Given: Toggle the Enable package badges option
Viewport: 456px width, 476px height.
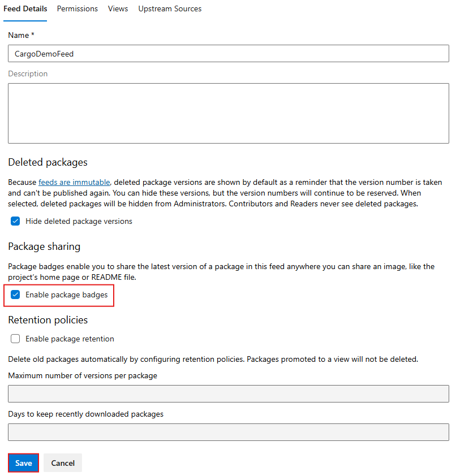Looking at the screenshot, I should [15, 295].
